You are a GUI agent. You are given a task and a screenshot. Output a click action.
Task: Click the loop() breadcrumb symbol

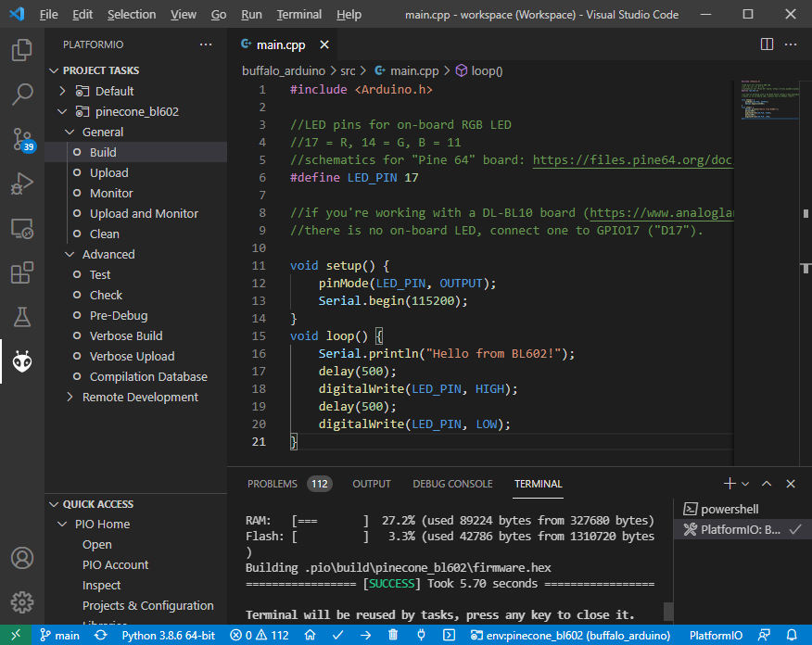pos(479,71)
